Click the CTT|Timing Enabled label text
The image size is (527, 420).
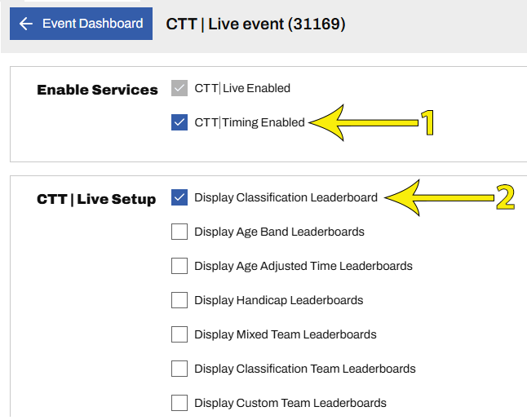pyautogui.click(x=249, y=122)
